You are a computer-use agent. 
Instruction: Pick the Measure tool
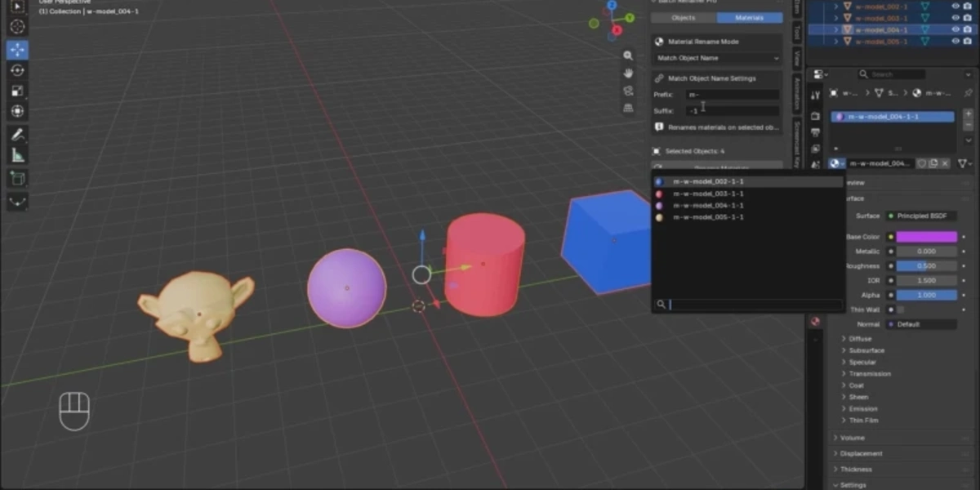tap(17, 155)
